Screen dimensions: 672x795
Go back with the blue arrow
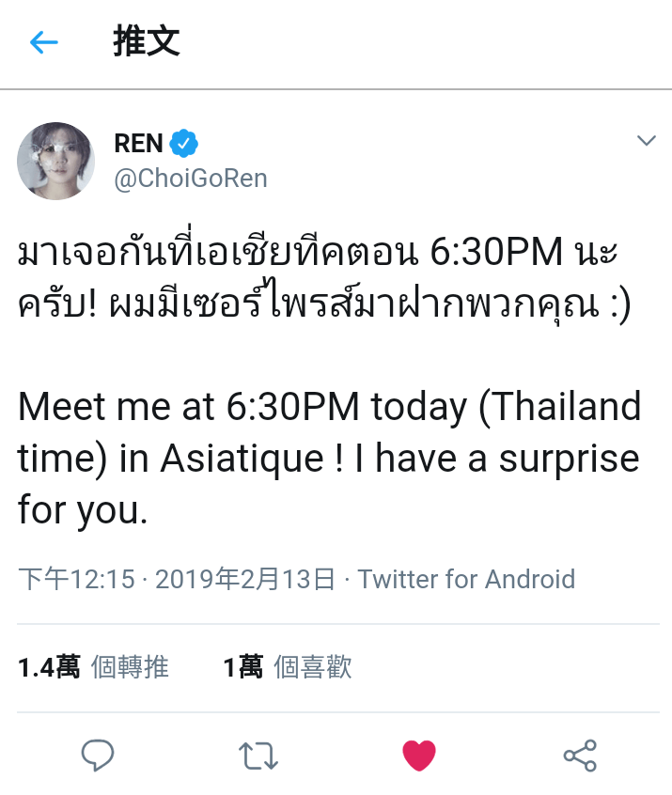(43, 42)
